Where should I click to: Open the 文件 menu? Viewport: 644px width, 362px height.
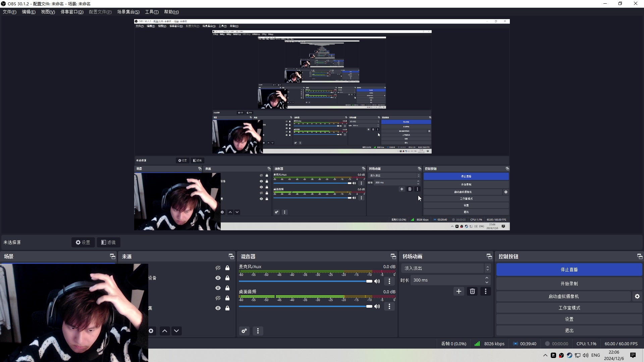click(9, 12)
